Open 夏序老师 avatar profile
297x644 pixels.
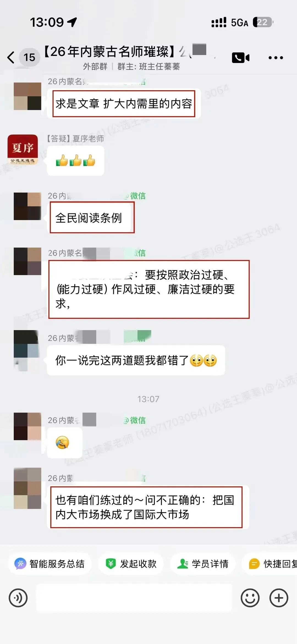23,150
